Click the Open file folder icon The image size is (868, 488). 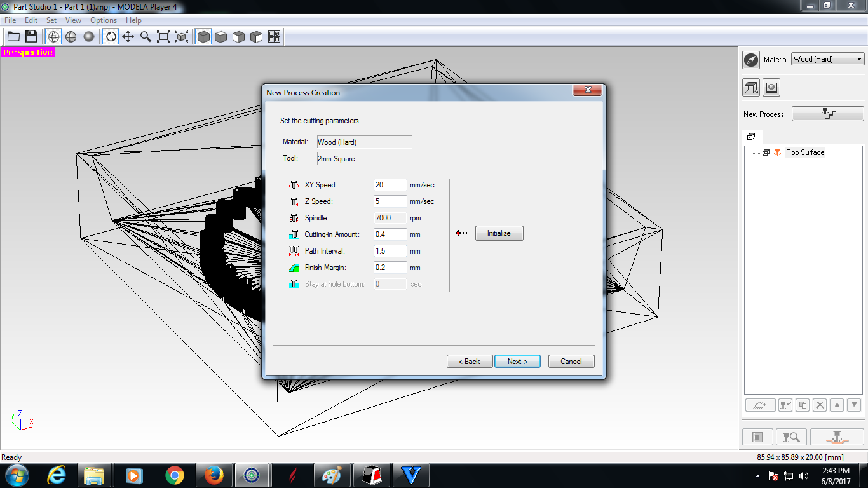(x=13, y=37)
